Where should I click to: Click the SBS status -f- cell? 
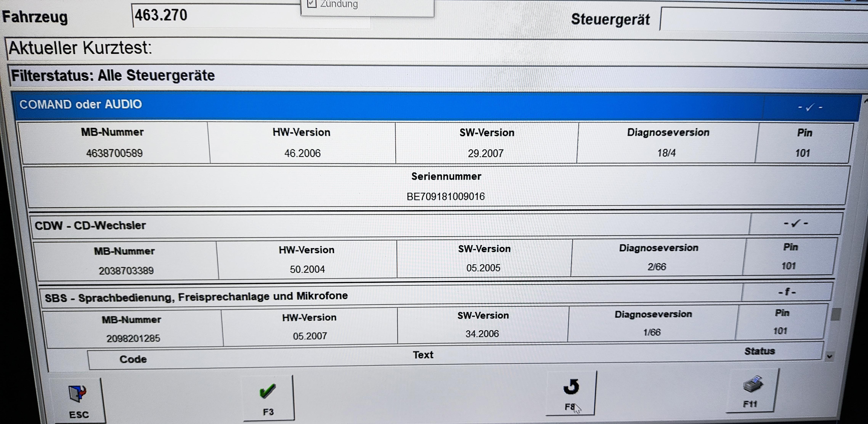pyautogui.click(x=787, y=292)
